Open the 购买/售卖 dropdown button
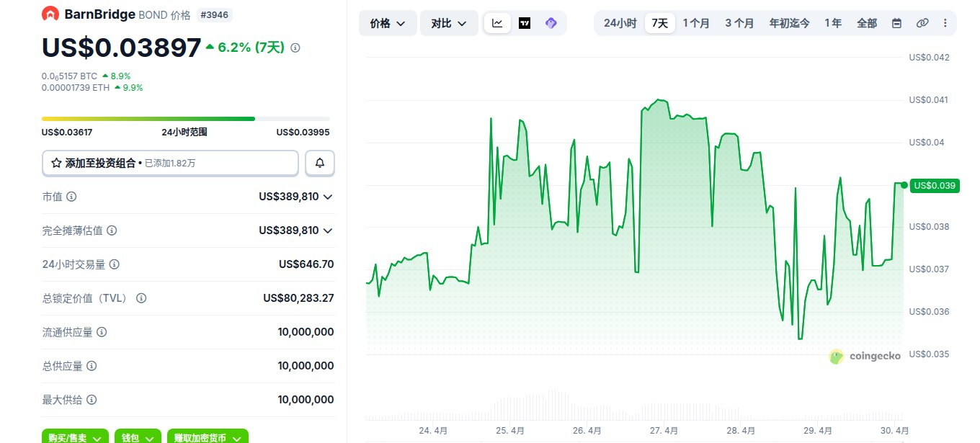This screenshot has width=980, height=443. pos(75,437)
